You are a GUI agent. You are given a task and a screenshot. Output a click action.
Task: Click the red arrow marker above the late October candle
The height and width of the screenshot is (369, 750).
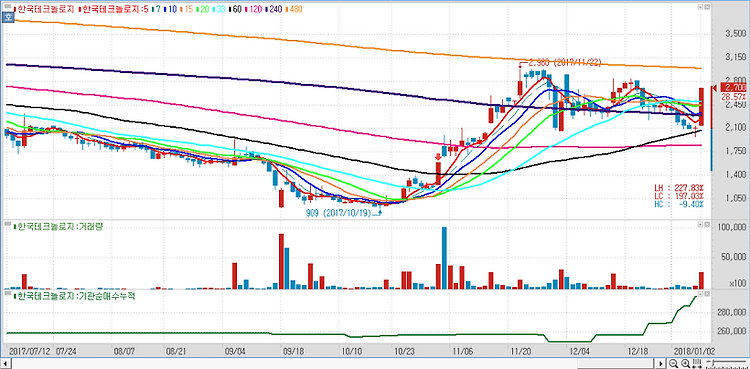pyautogui.click(x=438, y=157)
